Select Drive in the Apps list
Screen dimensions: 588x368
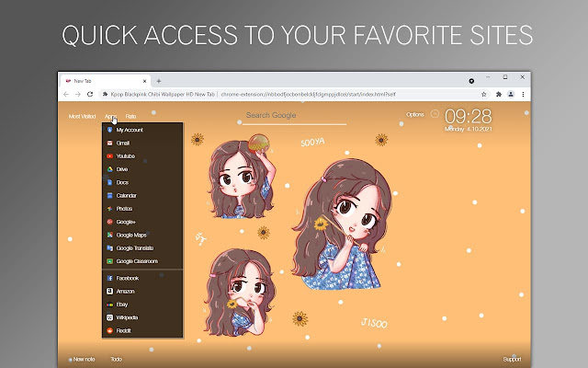(x=142, y=169)
